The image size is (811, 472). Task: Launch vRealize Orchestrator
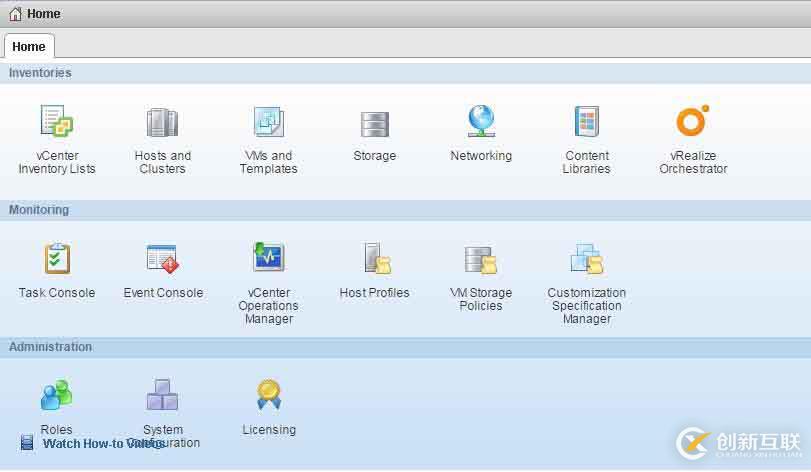pyautogui.click(x=692, y=122)
